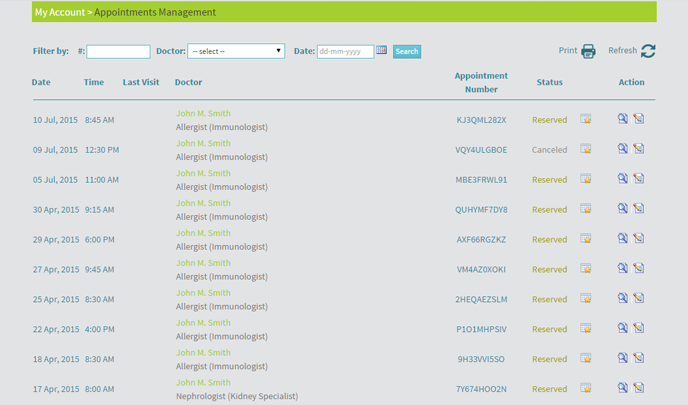Click edit icon for appointment AXF66RGZKZ
The image size is (688, 405).
coord(639,238)
